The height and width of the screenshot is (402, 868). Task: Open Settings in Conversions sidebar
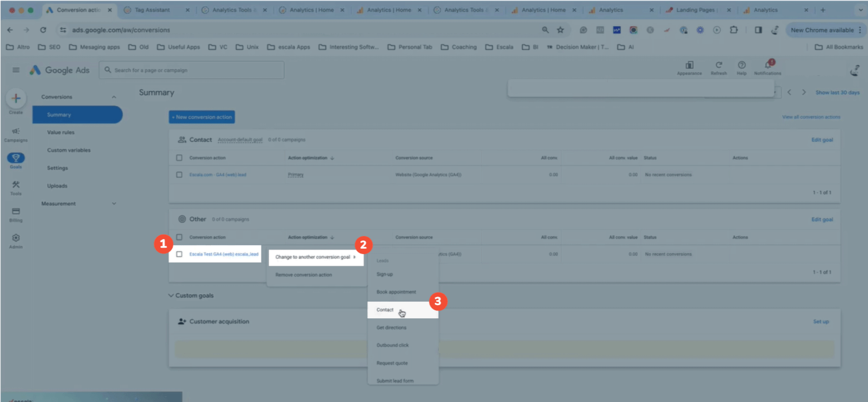click(x=58, y=168)
